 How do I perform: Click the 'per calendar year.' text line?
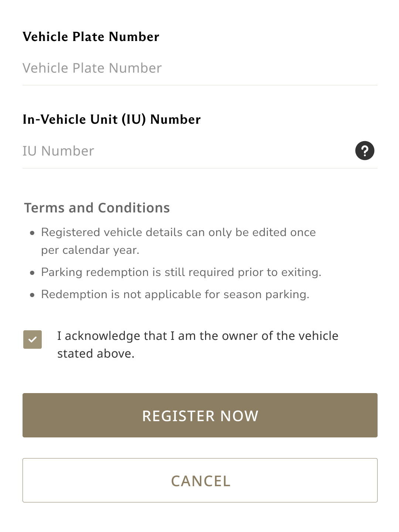point(90,250)
